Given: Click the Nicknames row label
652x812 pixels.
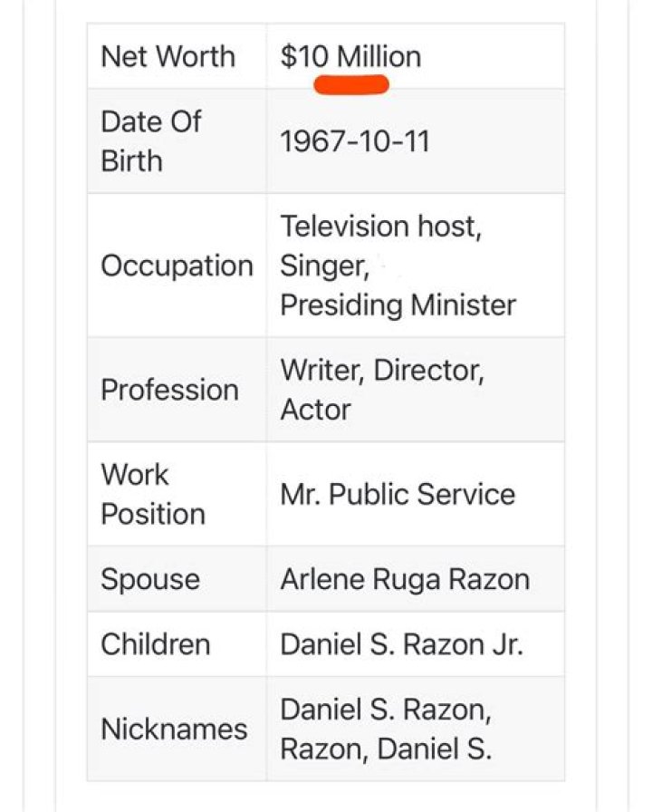Looking at the screenshot, I should [174, 729].
